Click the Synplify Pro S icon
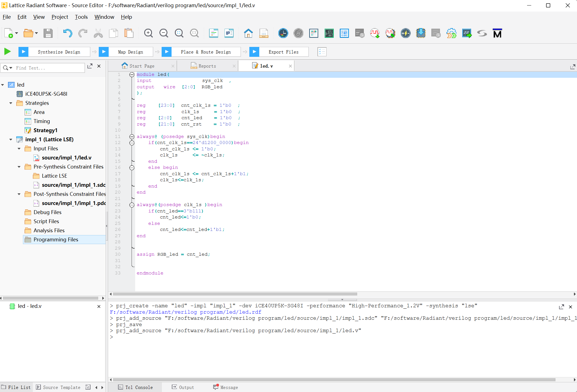The width and height of the screenshot is (577, 392). click(482, 33)
